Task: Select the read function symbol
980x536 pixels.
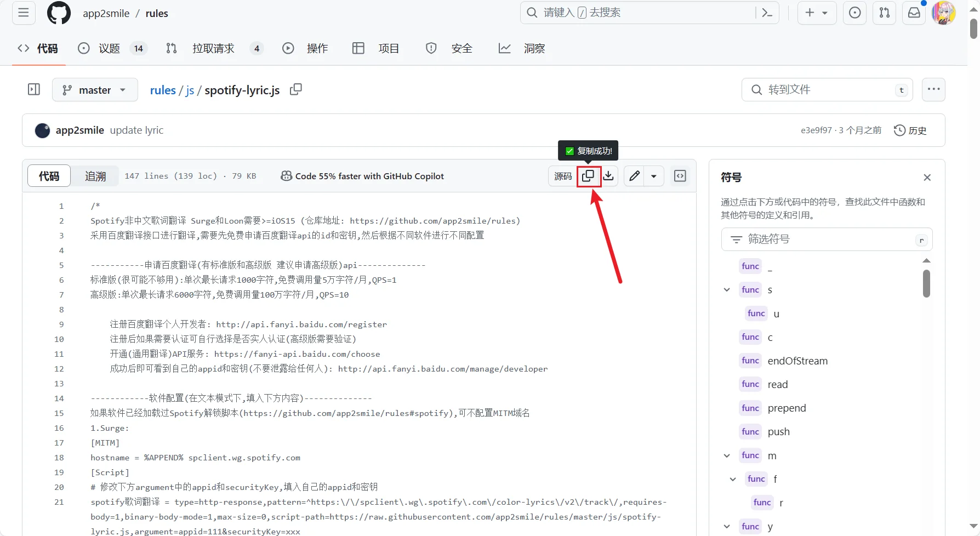Action: coord(764,384)
